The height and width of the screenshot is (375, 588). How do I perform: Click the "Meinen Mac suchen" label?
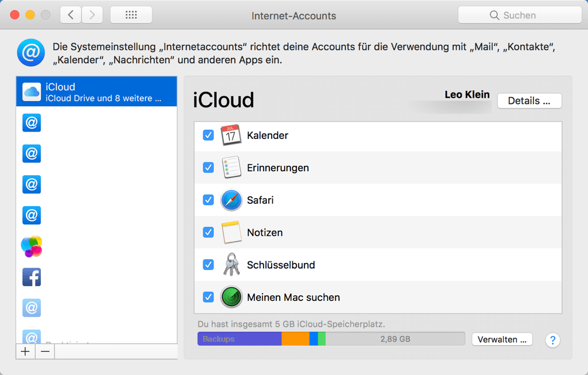(293, 297)
